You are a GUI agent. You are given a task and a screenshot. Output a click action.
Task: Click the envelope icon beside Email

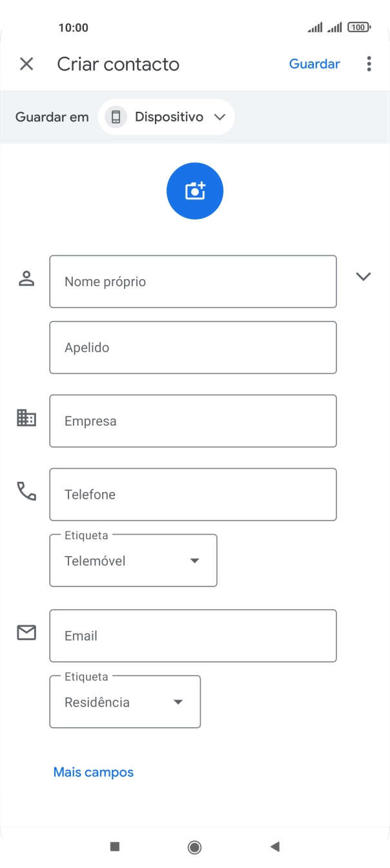coord(26,632)
